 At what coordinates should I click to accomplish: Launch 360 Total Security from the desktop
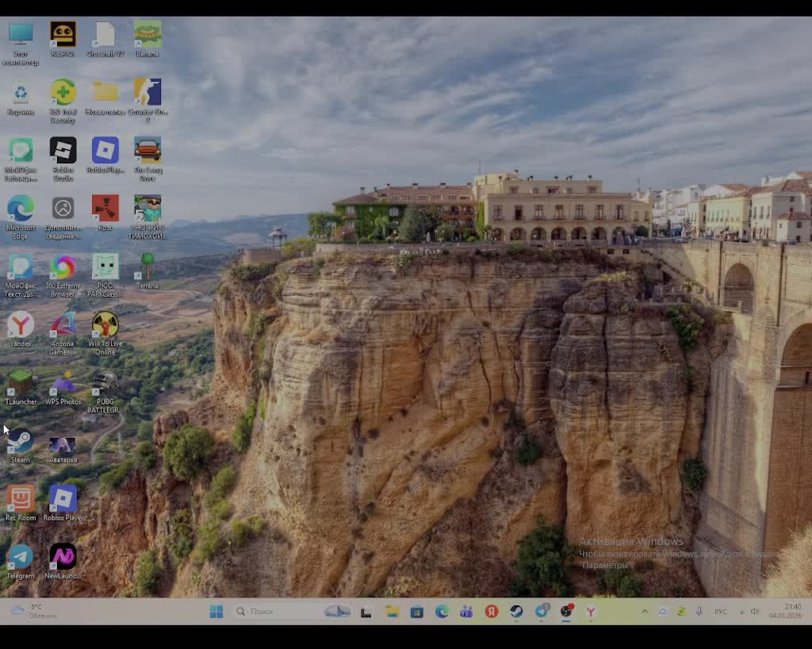coord(63,102)
